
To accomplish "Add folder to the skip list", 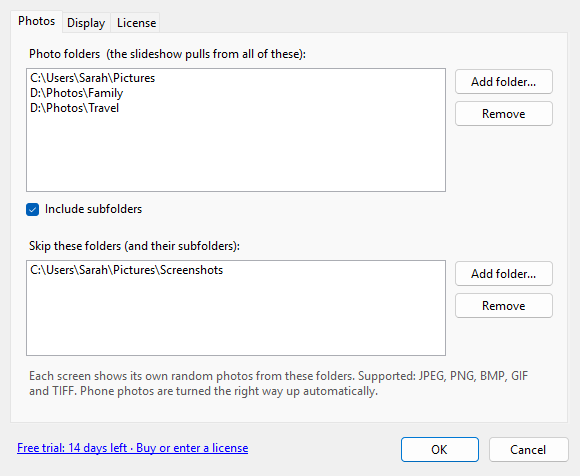I will pos(504,274).
